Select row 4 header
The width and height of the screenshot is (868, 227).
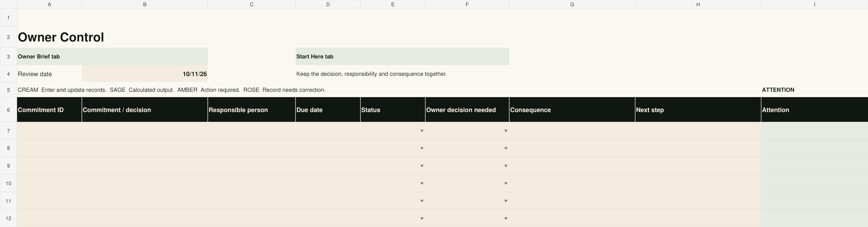(8, 74)
